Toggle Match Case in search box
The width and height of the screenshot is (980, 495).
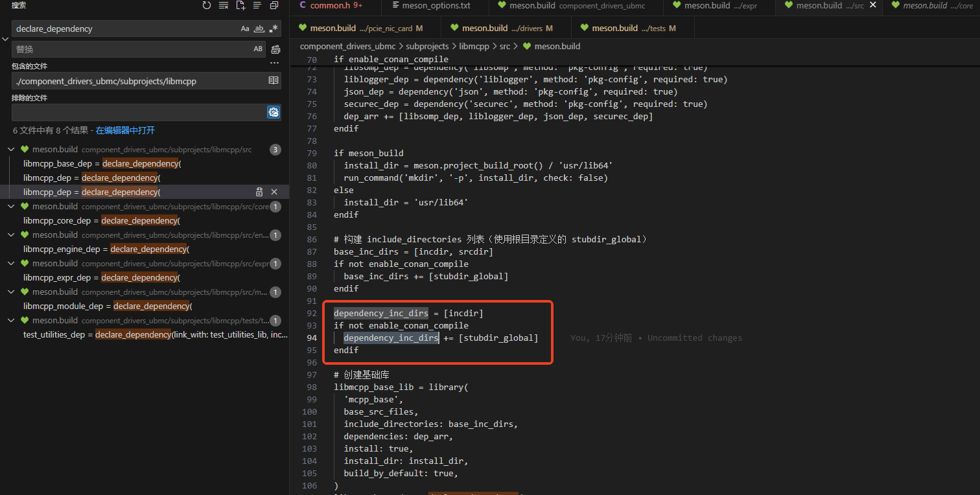tap(245, 29)
